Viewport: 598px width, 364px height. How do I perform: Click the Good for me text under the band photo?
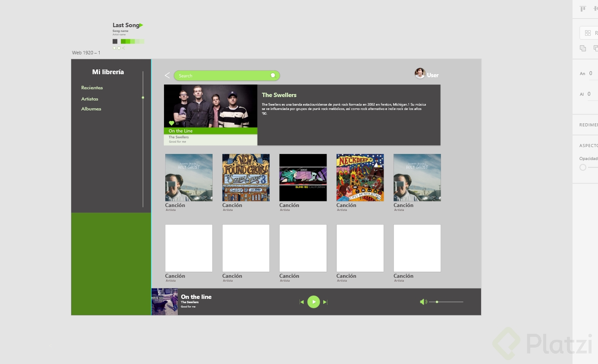177,141
